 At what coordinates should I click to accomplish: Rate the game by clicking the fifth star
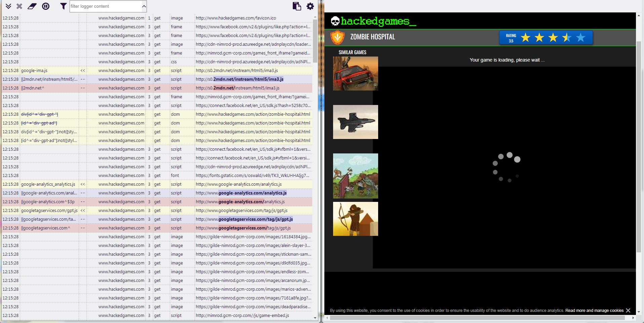580,38
